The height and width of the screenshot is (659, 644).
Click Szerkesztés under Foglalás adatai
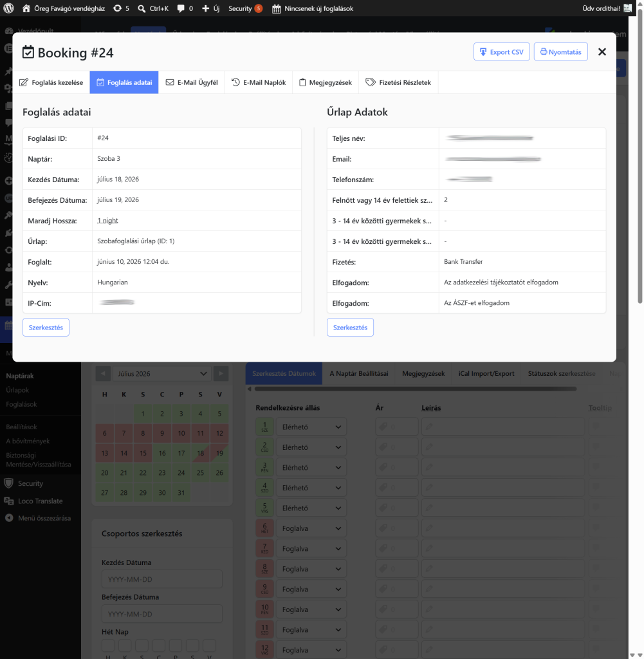(46, 328)
